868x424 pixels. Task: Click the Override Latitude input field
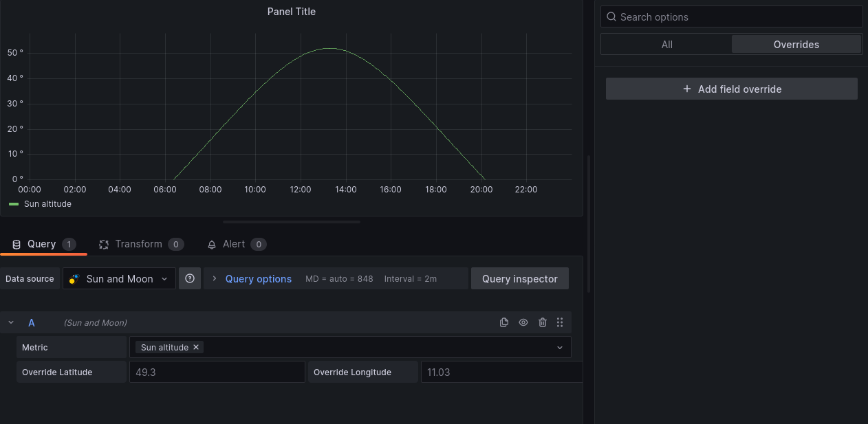pos(217,372)
